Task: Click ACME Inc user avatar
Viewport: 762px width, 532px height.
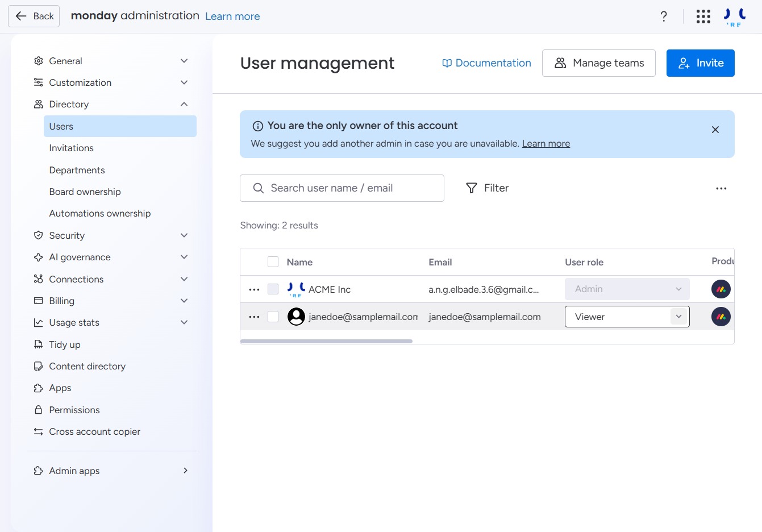Action: (296, 289)
